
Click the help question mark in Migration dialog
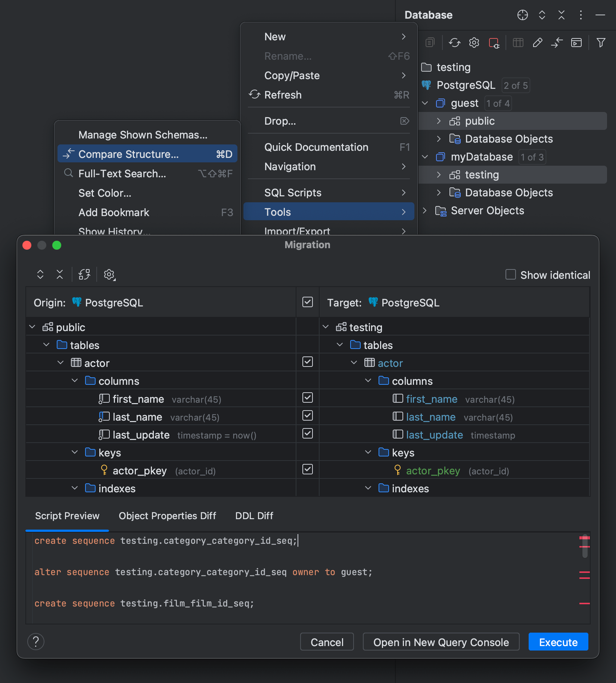click(36, 641)
